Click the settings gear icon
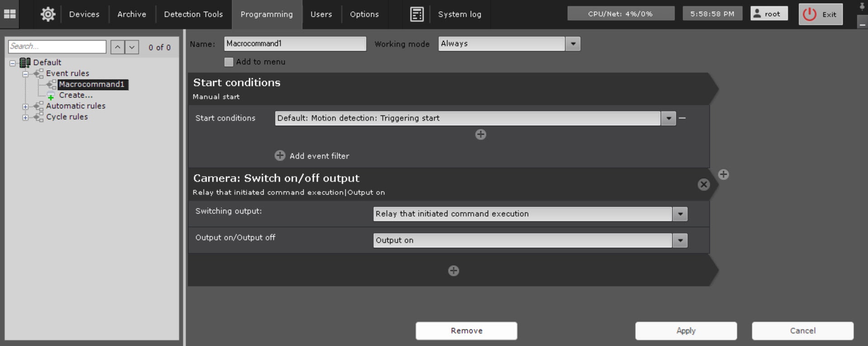Image resolution: width=868 pixels, height=346 pixels. pos(48,14)
